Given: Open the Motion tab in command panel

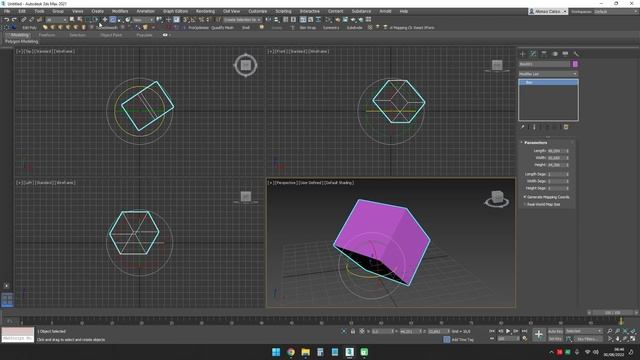Looking at the screenshot, I should [555, 54].
